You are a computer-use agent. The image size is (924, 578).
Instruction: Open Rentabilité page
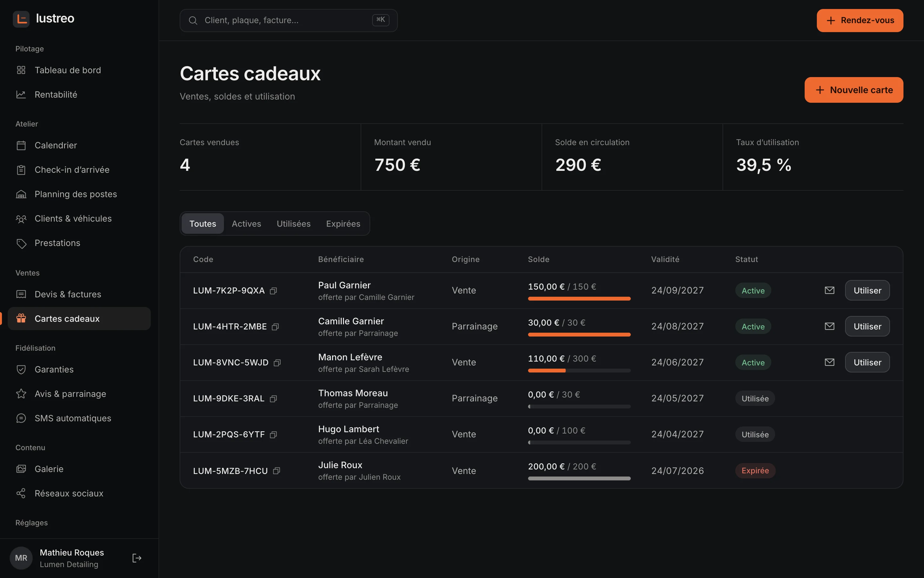coord(79,95)
